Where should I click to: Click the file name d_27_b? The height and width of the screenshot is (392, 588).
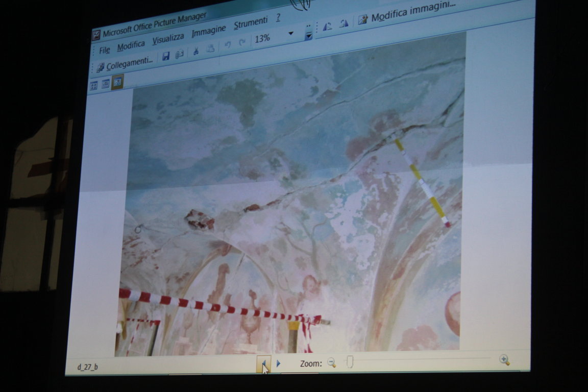[x=87, y=367]
